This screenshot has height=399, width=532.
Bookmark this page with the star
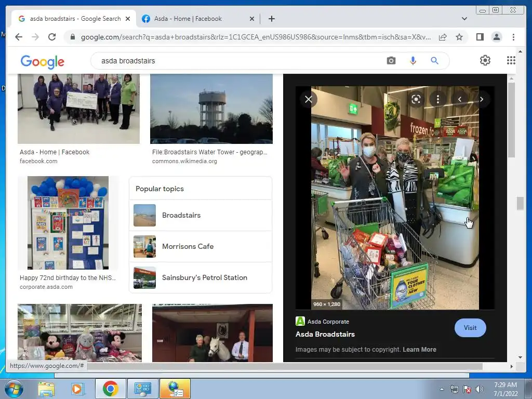click(459, 37)
